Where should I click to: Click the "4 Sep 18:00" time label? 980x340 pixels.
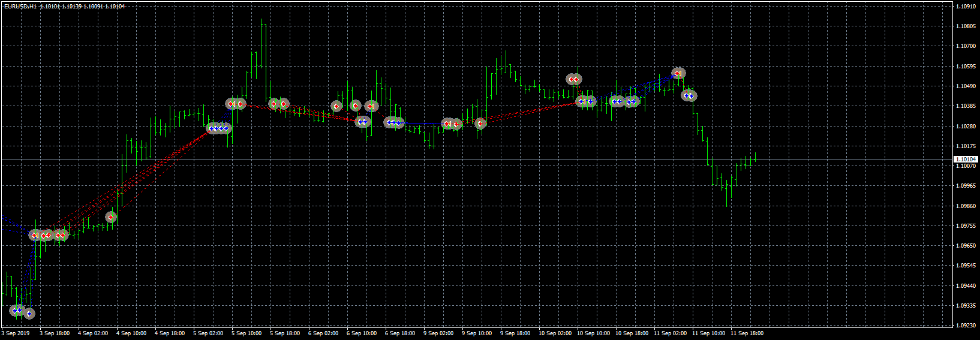click(170, 333)
